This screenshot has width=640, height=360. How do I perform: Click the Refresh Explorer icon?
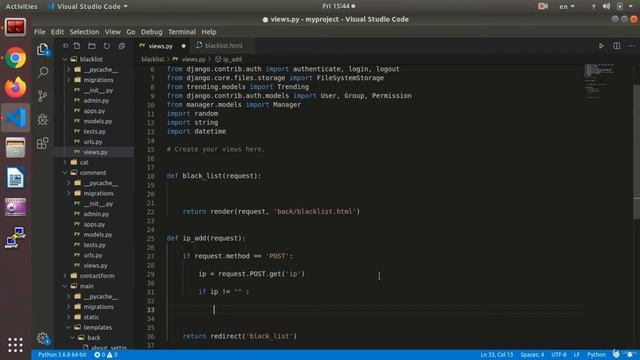[x=107, y=46]
